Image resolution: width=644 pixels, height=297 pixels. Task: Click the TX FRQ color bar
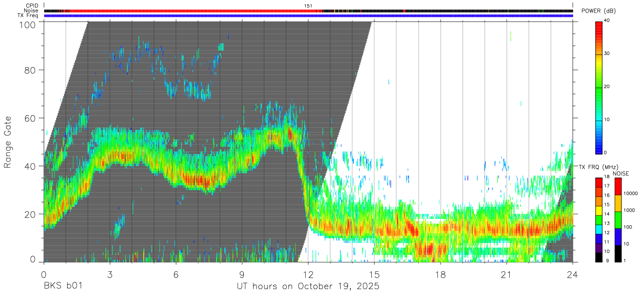[599, 220]
